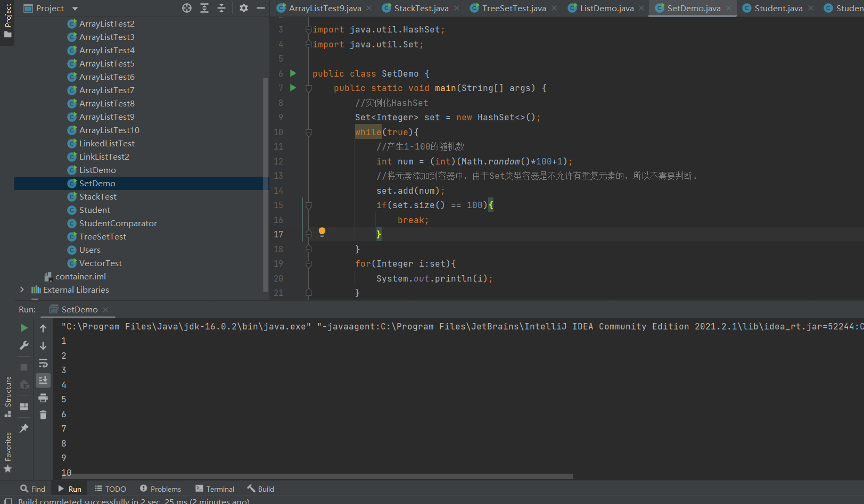864x504 pixels.
Task: Print console output via printer icon
Action: pos(43,398)
